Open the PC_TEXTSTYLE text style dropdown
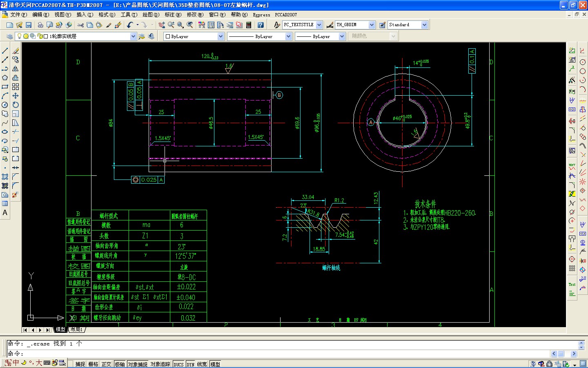 [319, 25]
